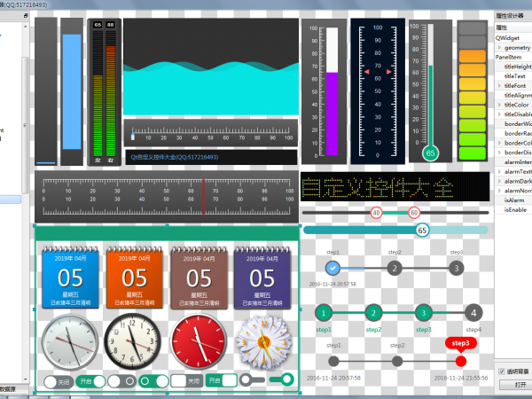The height and width of the screenshot is (399, 532).
Task: Expand the titleColor property
Action: click(499, 106)
